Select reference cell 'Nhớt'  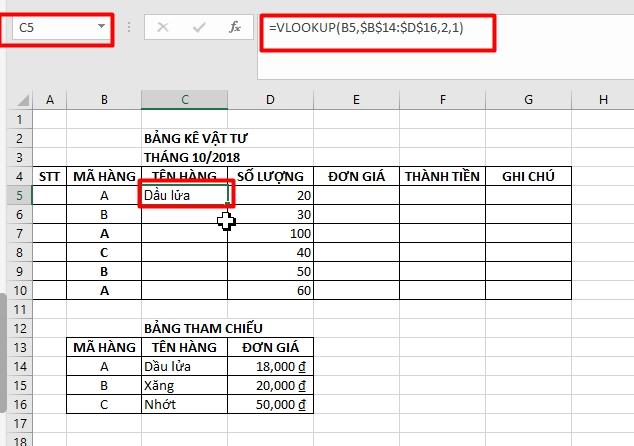184,405
